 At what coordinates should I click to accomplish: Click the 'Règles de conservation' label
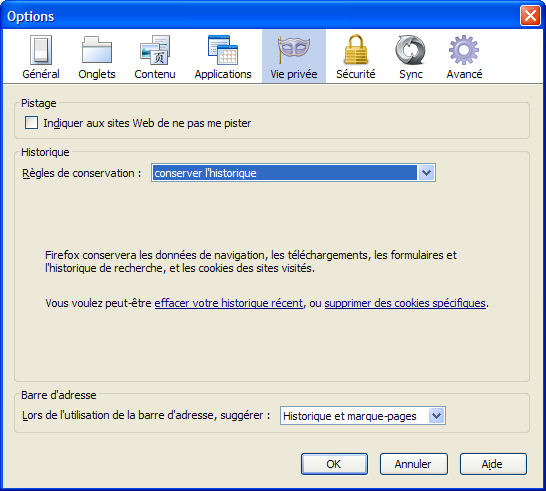[x=81, y=173]
